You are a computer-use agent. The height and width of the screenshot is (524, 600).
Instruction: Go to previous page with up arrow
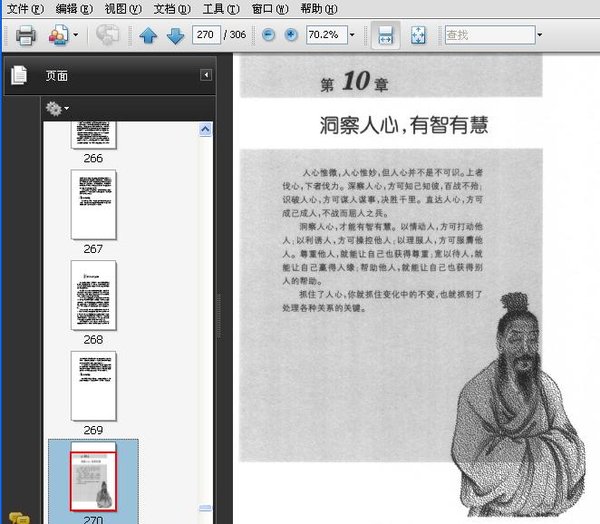(x=148, y=36)
